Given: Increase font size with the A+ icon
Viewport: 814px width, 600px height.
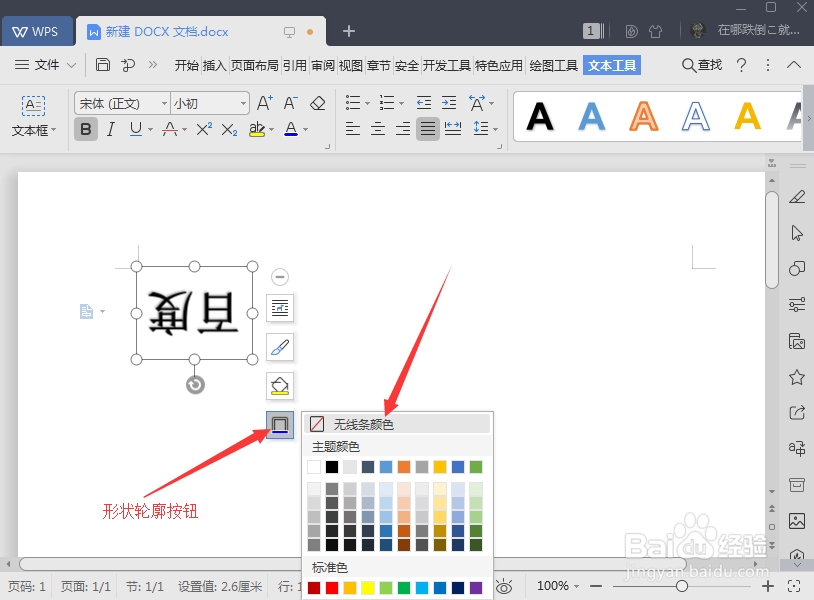Looking at the screenshot, I should click(x=265, y=101).
